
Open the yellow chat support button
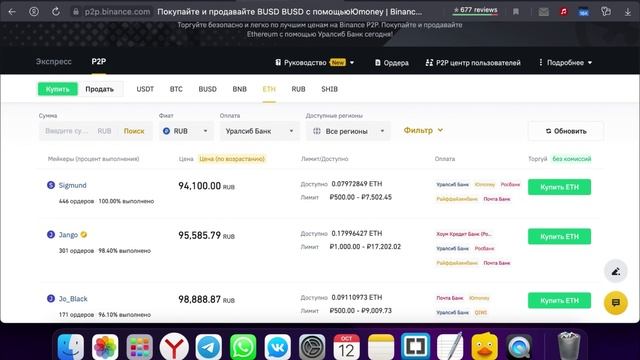(x=616, y=303)
